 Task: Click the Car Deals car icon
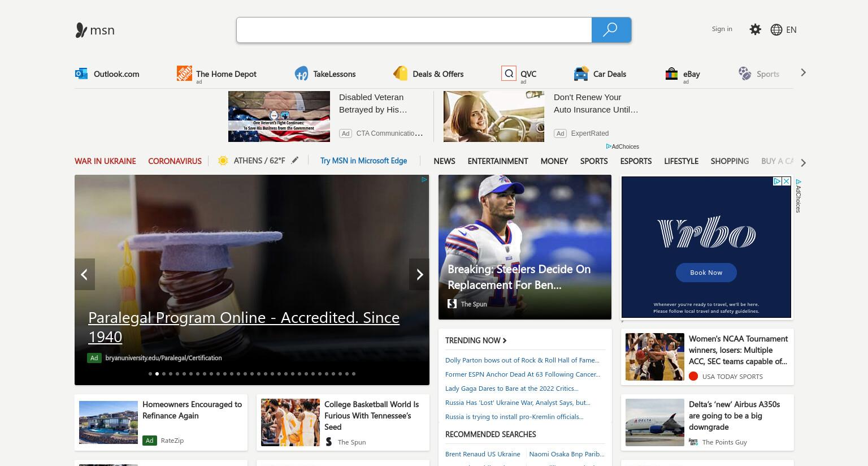click(x=581, y=74)
